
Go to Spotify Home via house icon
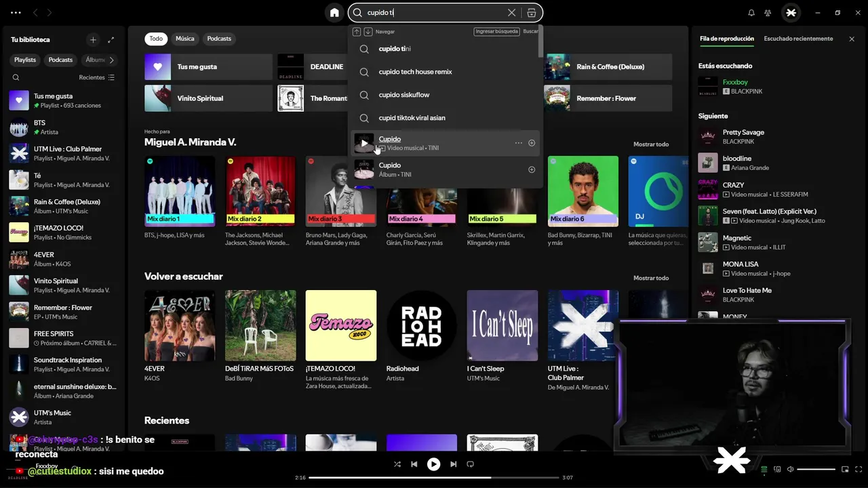click(334, 12)
